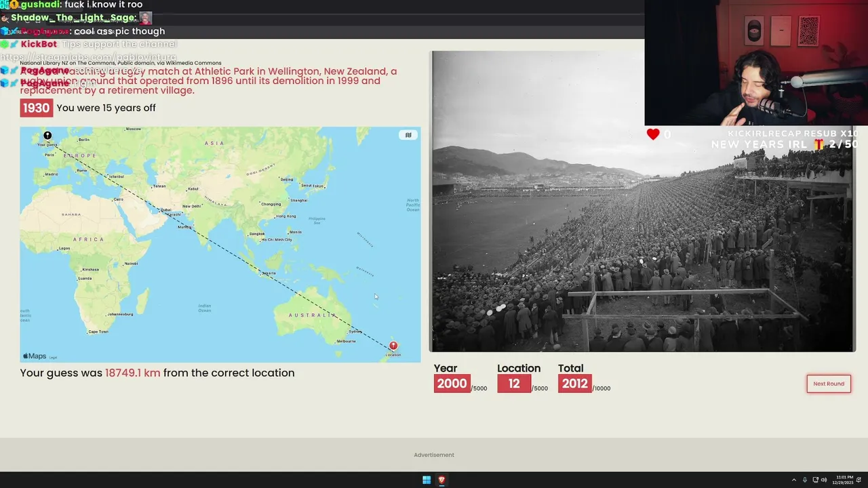868x488 pixels.
Task: Click the Total score 2012 badge
Action: point(574,384)
